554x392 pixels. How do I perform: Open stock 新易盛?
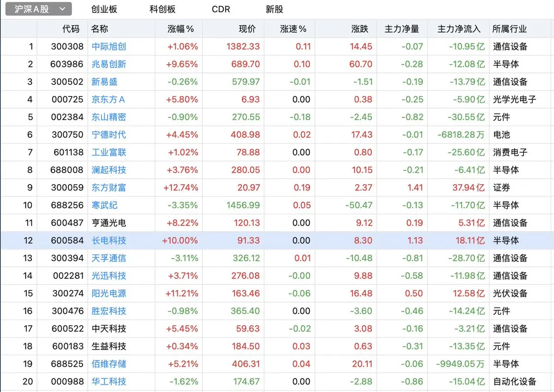104,82
